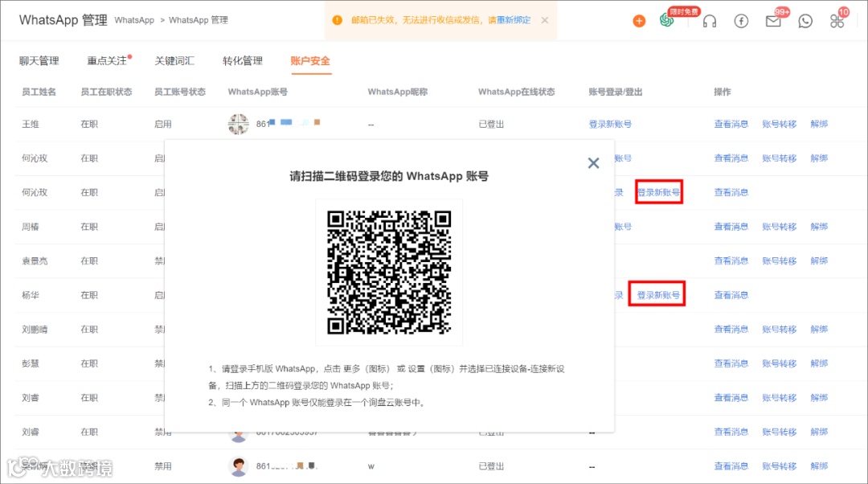
Task: Click 解绑 in the row with nickname w
Action: pos(819,466)
